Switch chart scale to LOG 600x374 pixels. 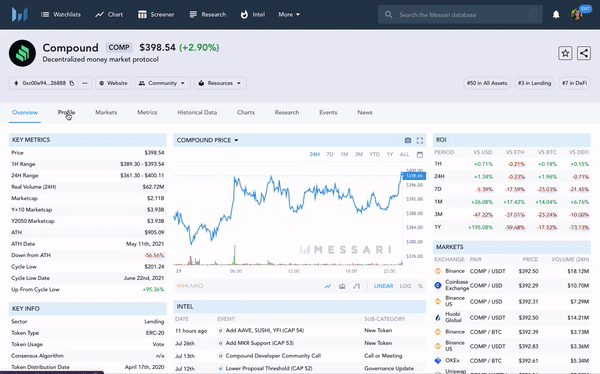pos(405,286)
